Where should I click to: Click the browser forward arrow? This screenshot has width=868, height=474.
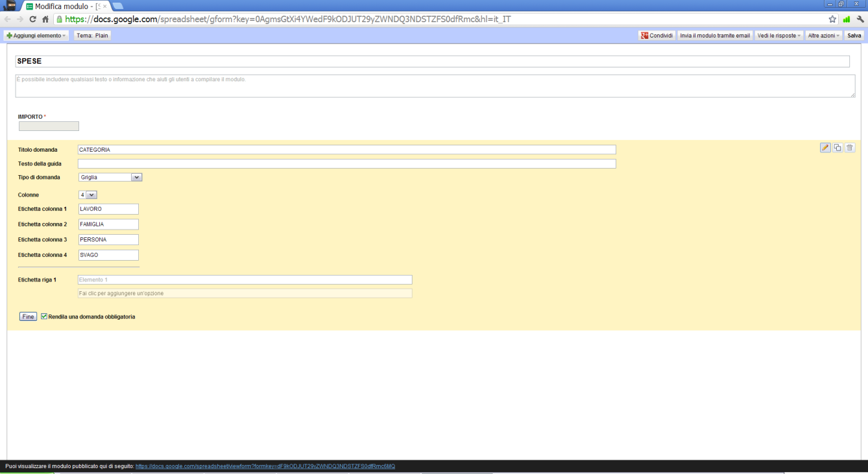click(x=20, y=19)
